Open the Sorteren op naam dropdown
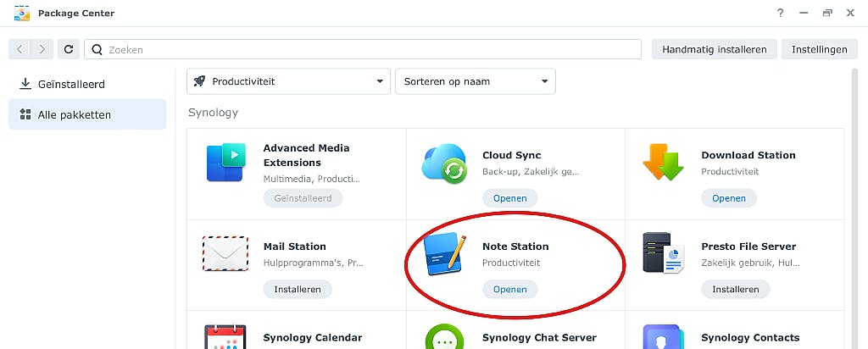This screenshot has height=349, width=868. click(x=475, y=81)
